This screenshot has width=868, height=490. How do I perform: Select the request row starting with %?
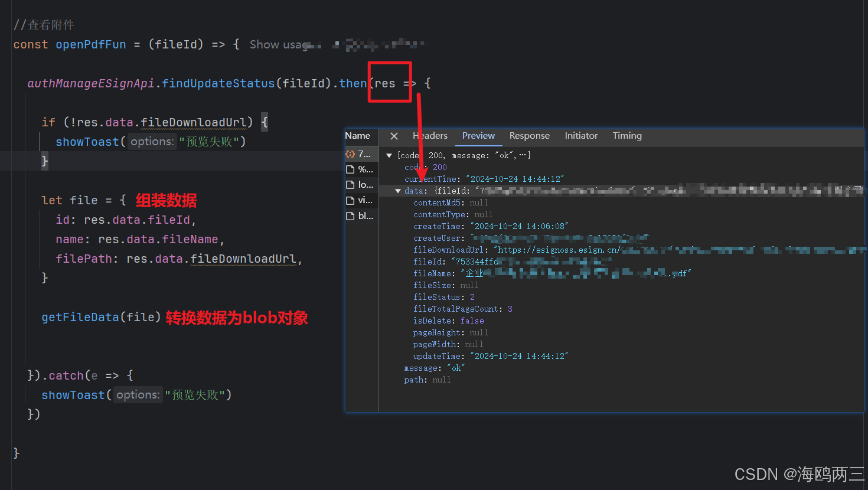pos(361,169)
